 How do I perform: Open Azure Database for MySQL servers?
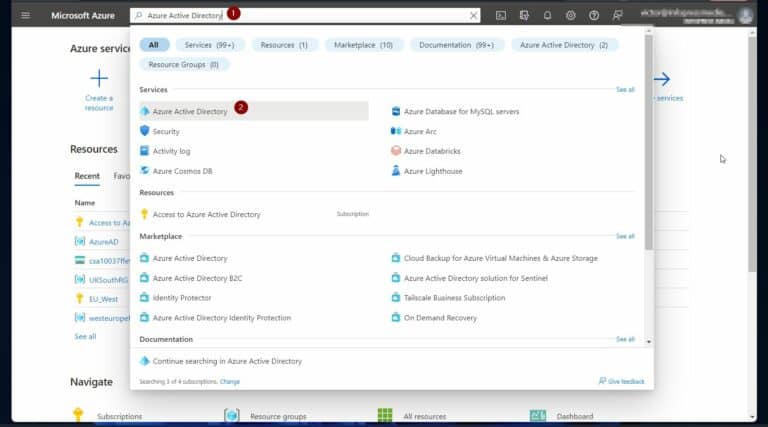click(461, 112)
